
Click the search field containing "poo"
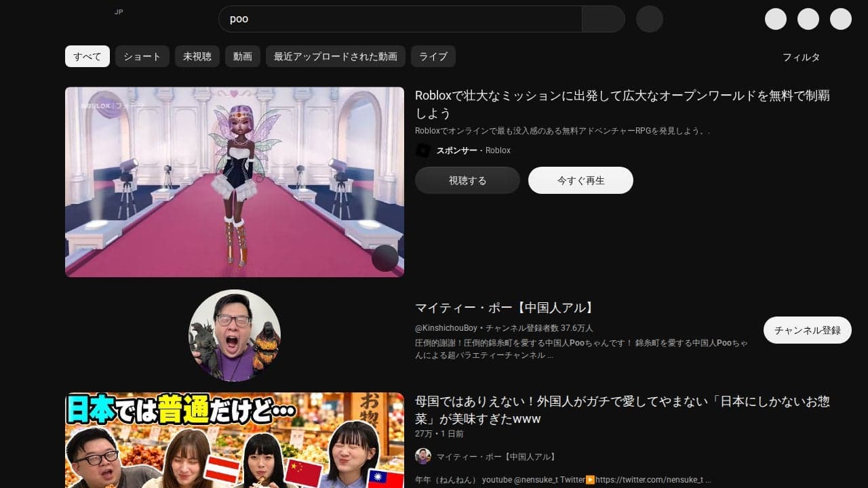400,19
